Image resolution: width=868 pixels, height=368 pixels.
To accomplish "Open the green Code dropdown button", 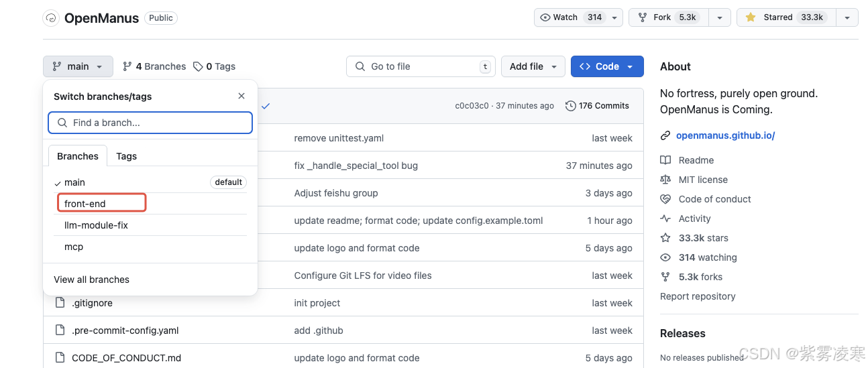I will pyautogui.click(x=607, y=66).
